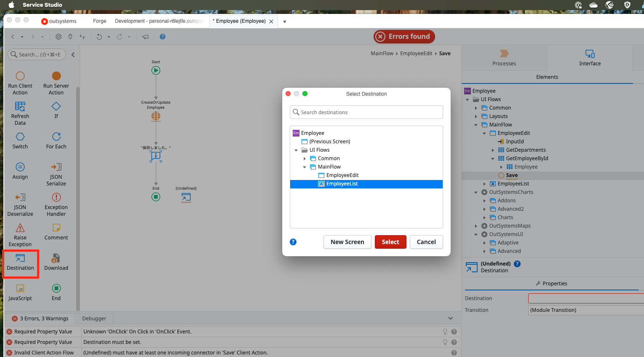The height and width of the screenshot is (357, 644).
Task: Select the Switch tool
Action: tap(20, 140)
